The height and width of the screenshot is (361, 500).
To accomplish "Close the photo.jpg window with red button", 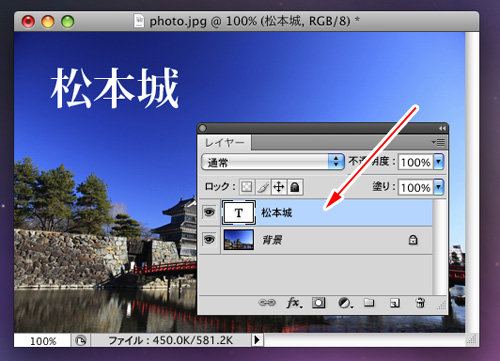I will pyautogui.click(x=28, y=22).
